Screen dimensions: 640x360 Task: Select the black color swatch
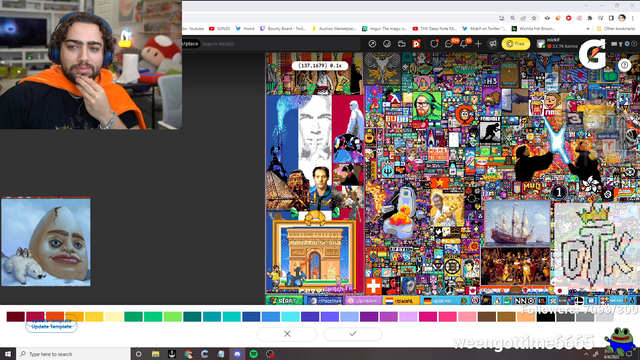[546, 317]
